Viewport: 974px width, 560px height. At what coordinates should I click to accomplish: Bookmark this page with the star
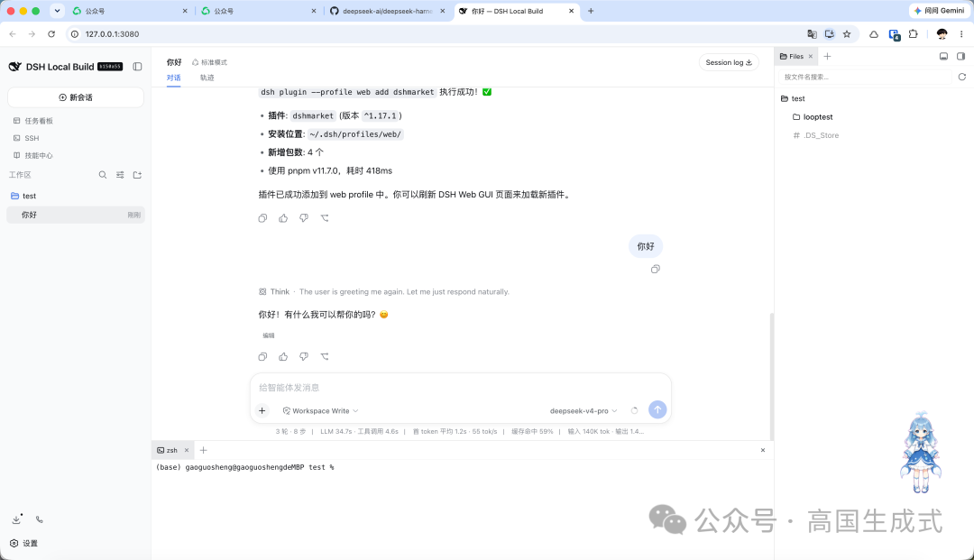pyautogui.click(x=847, y=34)
